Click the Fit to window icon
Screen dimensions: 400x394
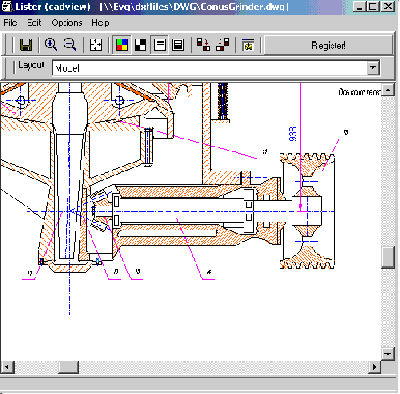coord(96,45)
